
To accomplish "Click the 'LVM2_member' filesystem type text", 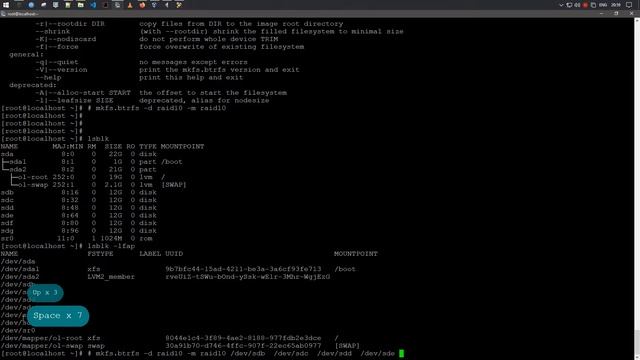I will pyautogui.click(x=111, y=277).
